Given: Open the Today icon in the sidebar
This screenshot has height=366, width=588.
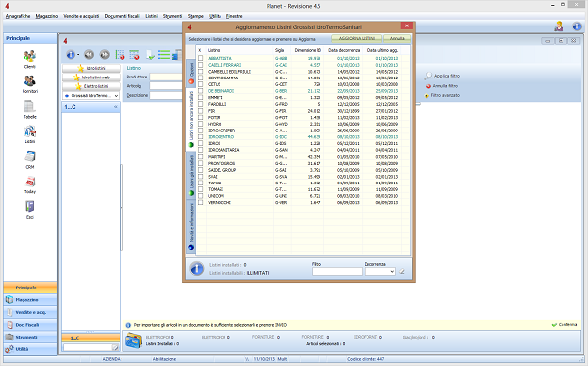Looking at the screenshot, I should pyautogui.click(x=30, y=182).
